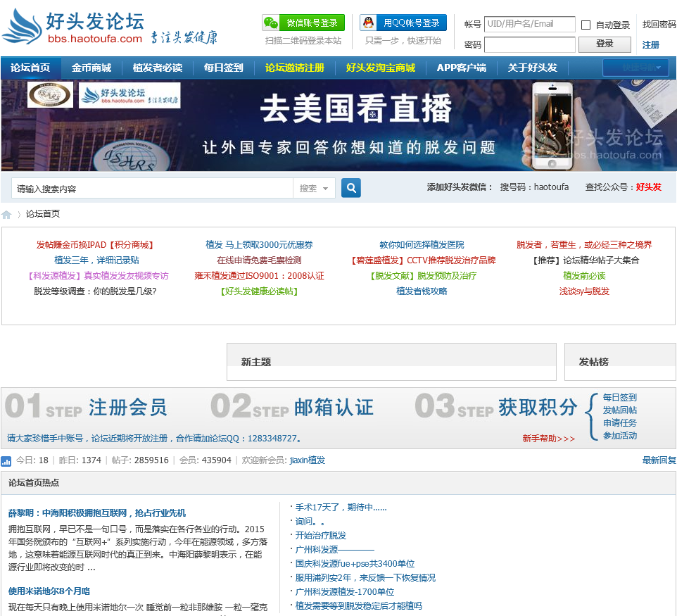Select the 新主题 panel tab
Image resolution: width=677 pixels, height=616 pixels.
[256, 362]
